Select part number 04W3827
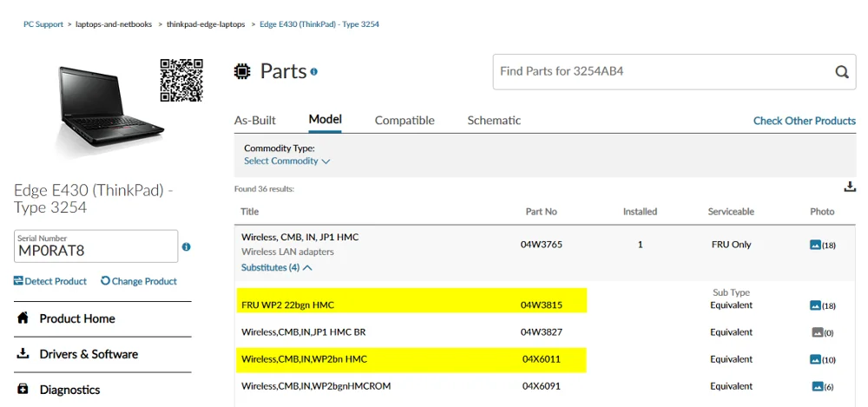The height and width of the screenshot is (407, 868). 542,332
